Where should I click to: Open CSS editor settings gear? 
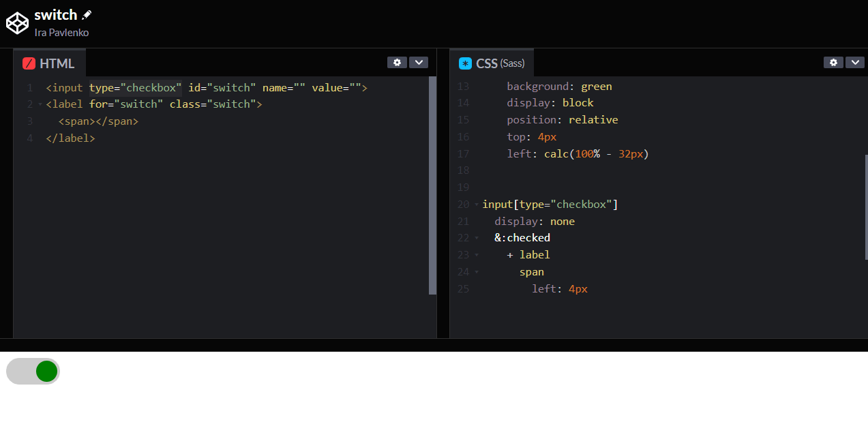(x=833, y=62)
